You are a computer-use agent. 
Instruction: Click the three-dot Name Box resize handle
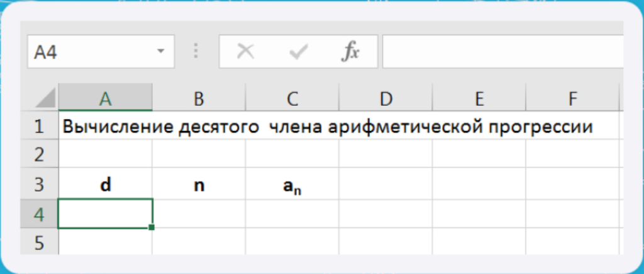(196, 52)
